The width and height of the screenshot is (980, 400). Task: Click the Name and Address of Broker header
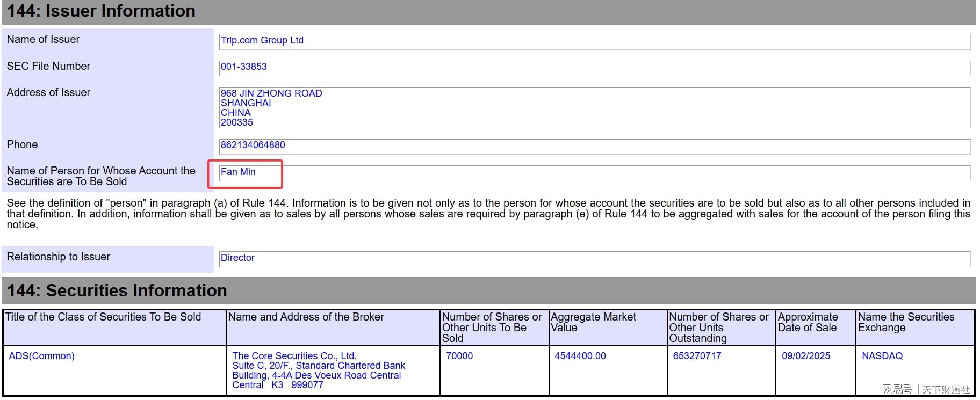click(306, 317)
